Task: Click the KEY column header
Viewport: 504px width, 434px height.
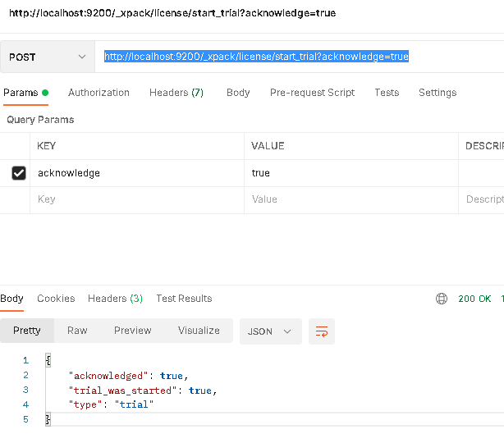Action: [47, 146]
